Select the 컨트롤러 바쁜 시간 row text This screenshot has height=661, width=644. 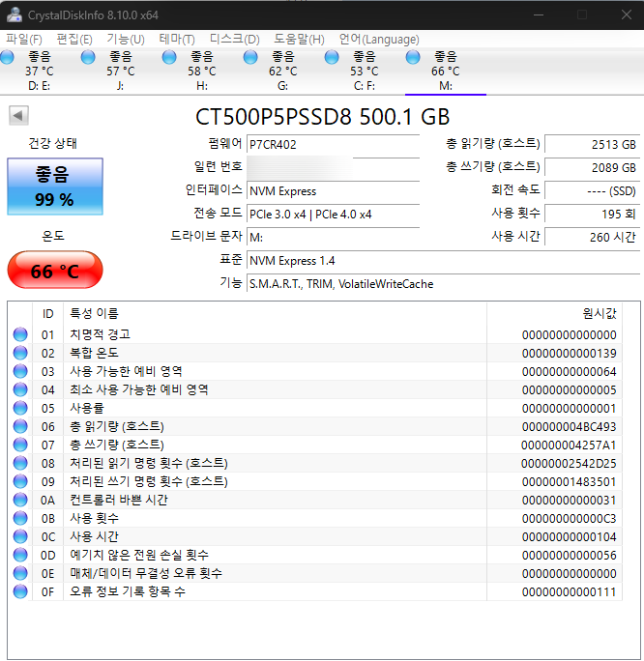point(119,500)
